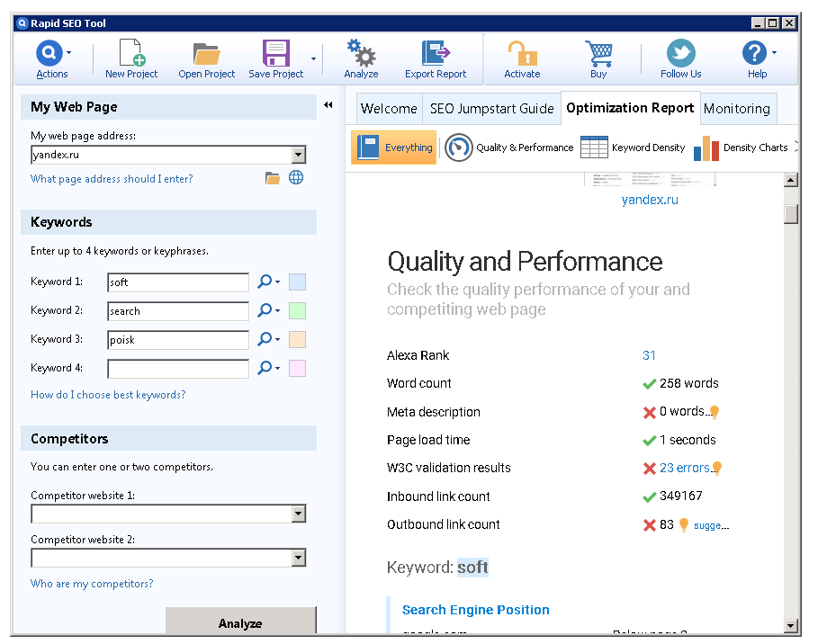
Task: Open 'How do I choose best keywords?'
Action: pyautogui.click(x=109, y=394)
